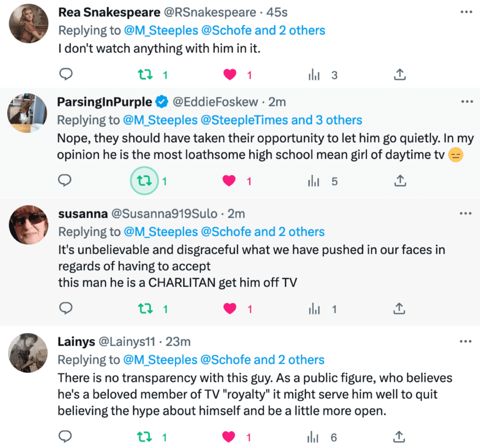Reply to ParsingInPurple's tweet

(65, 181)
